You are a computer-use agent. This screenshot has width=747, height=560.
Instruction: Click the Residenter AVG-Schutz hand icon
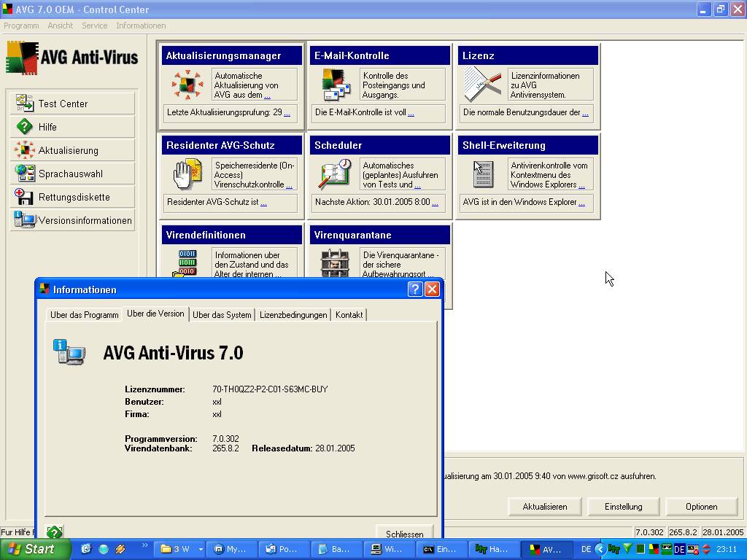pyautogui.click(x=187, y=174)
